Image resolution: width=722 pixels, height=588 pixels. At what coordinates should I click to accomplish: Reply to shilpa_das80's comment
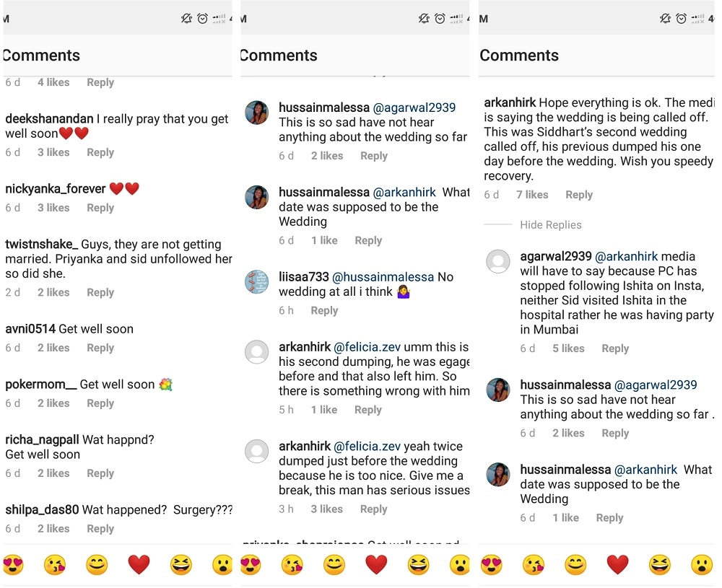[100, 529]
